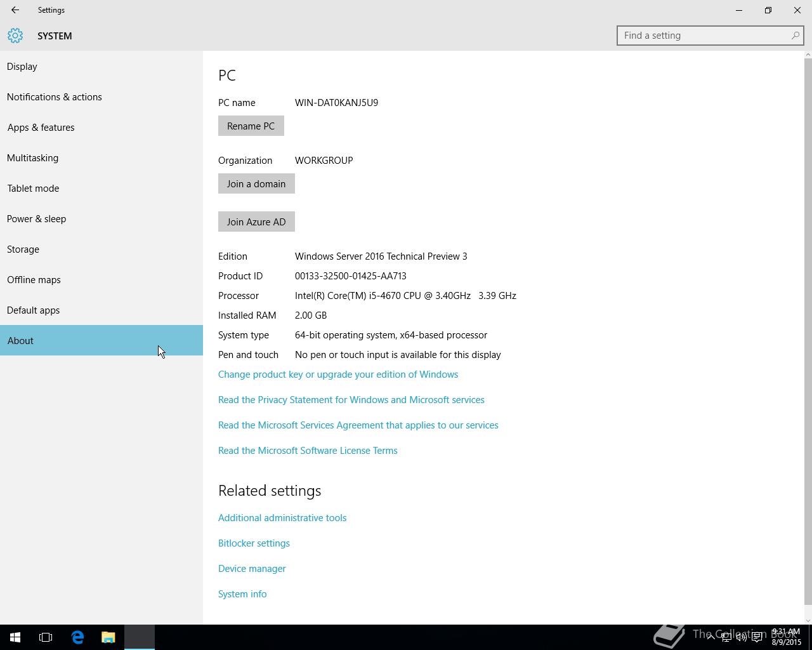Open Offline maps settings
The height and width of the screenshot is (650, 812).
pyautogui.click(x=101, y=280)
